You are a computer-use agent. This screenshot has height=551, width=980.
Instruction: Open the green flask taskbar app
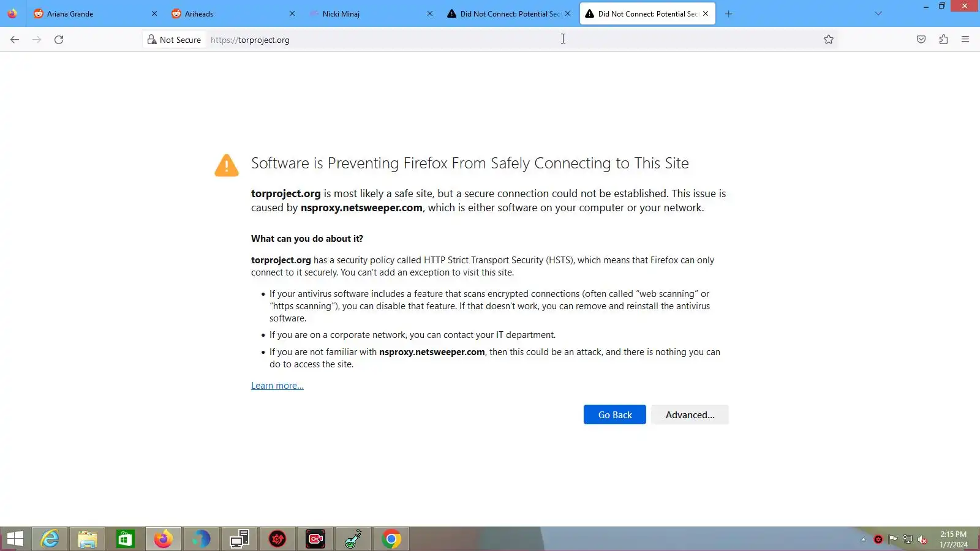(x=353, y=539)
